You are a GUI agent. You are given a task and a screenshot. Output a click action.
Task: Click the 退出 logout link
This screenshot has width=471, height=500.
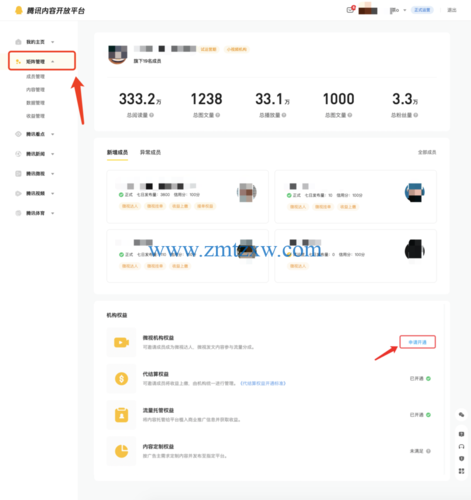pyautogui.click(x=452, y=10)
